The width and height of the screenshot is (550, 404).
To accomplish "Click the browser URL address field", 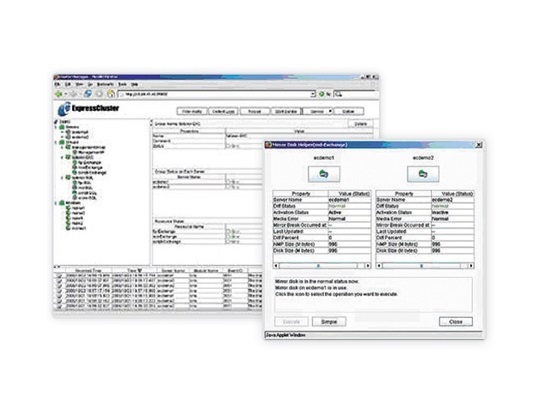I will [214, 94].
